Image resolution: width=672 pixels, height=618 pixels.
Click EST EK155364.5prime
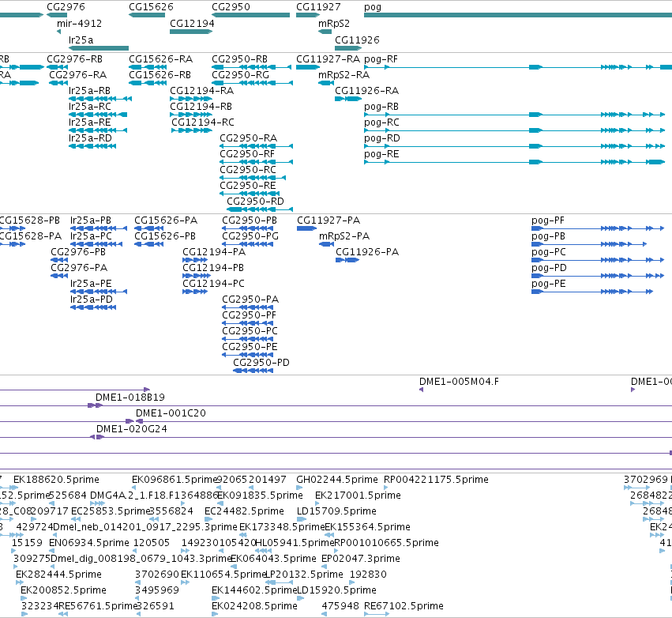point(328,535)
